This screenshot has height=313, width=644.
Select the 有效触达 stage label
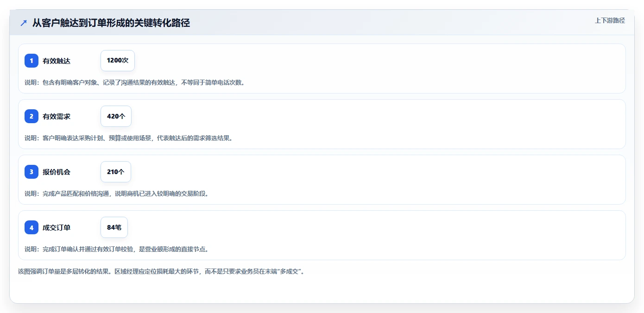coord(57,61)
